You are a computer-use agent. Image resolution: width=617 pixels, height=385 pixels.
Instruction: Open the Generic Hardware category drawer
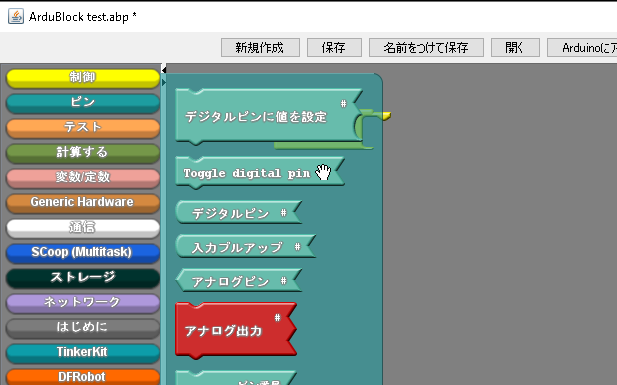83,203
